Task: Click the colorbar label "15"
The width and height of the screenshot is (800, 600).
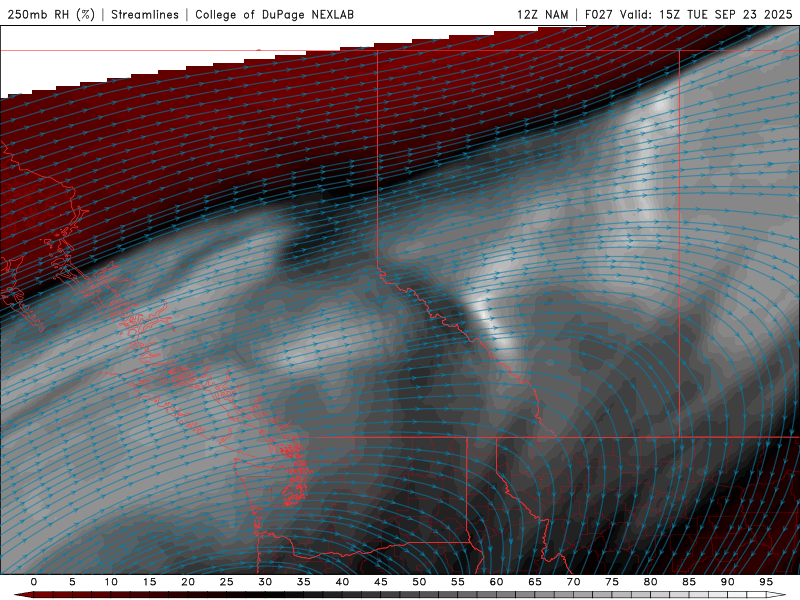Action: click(x=149, y=582)
